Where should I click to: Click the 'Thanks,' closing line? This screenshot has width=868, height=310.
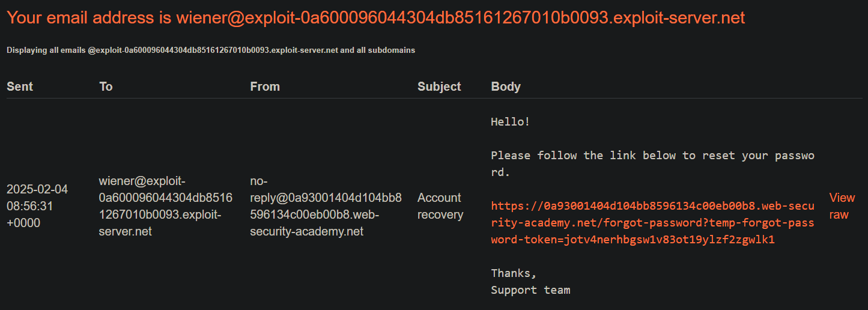click(x=514, y=273)
